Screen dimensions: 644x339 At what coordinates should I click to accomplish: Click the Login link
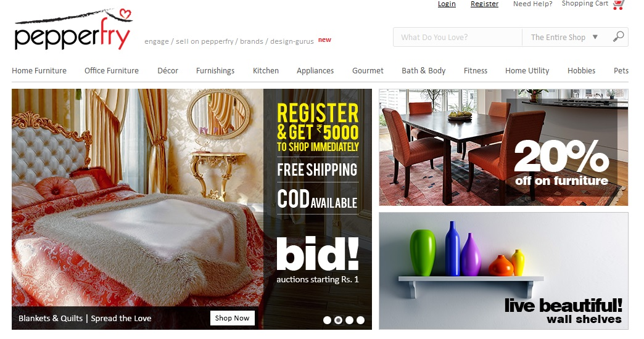pyautogui.click(x=447, y=4)
